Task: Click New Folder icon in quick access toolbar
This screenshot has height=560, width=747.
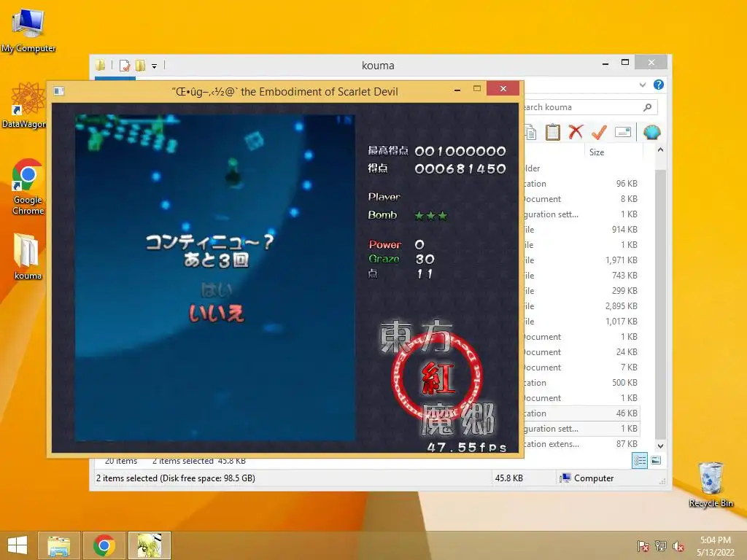Action: pyautogui.click(x=141, y=65)
